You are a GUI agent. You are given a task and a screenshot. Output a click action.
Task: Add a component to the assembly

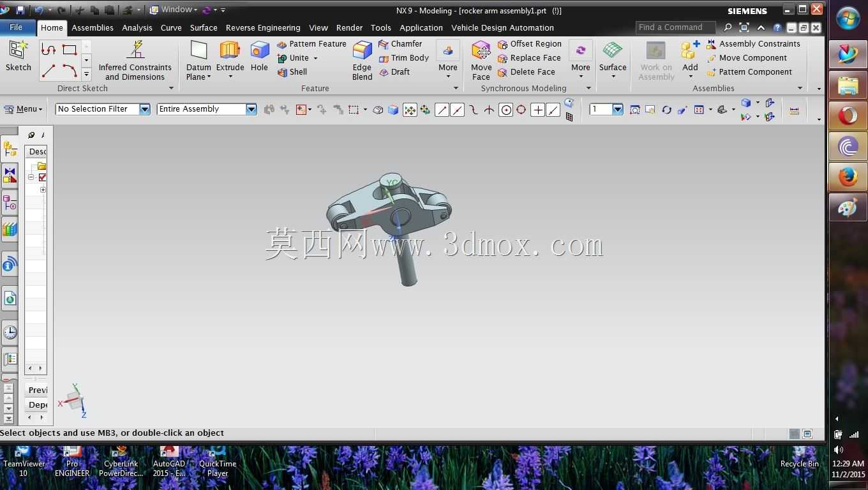[x=690, y=61]
